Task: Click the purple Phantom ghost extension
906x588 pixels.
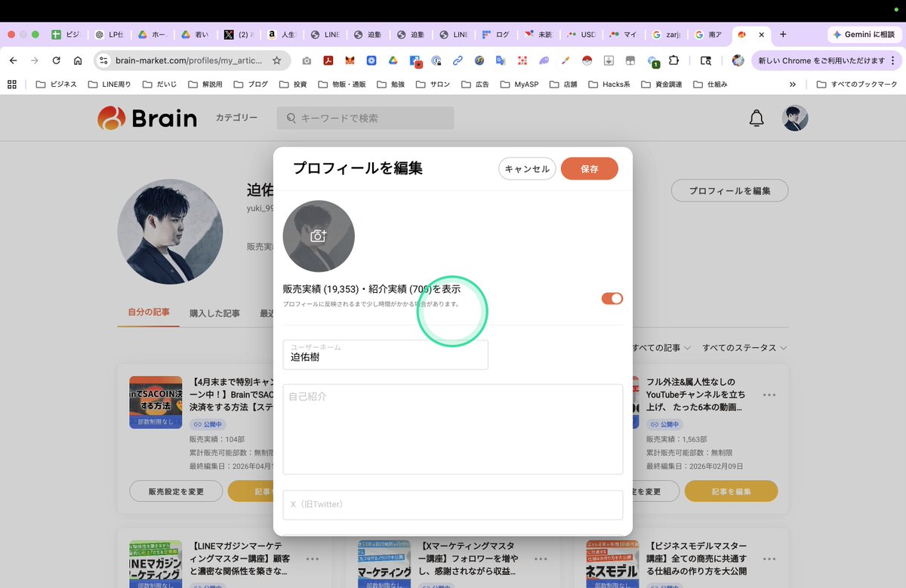Action: point(544,60)
